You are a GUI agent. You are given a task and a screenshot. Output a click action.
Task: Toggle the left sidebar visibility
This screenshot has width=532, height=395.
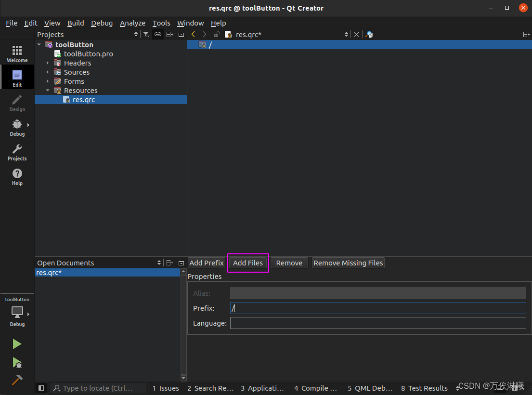[41, 388]
